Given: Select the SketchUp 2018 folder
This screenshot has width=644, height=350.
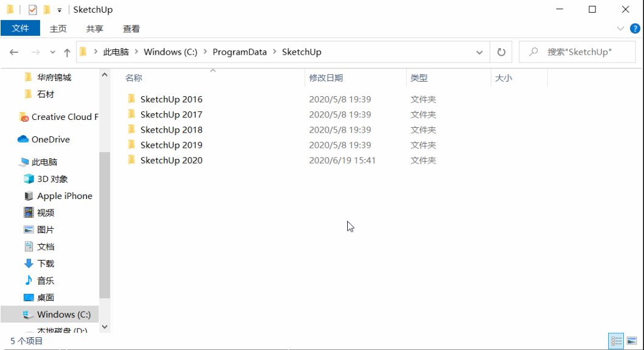Looking at the screenshot, I should [171, 130].
